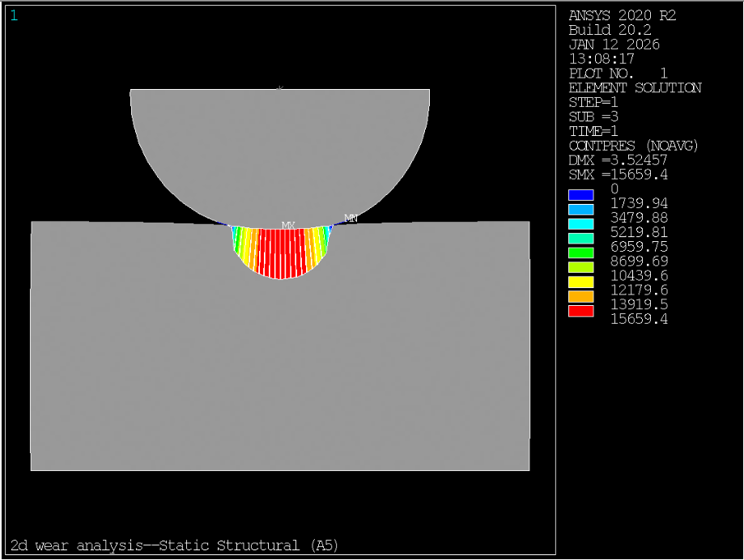Click the DMX =3.52457 value

tap(619, 159)
